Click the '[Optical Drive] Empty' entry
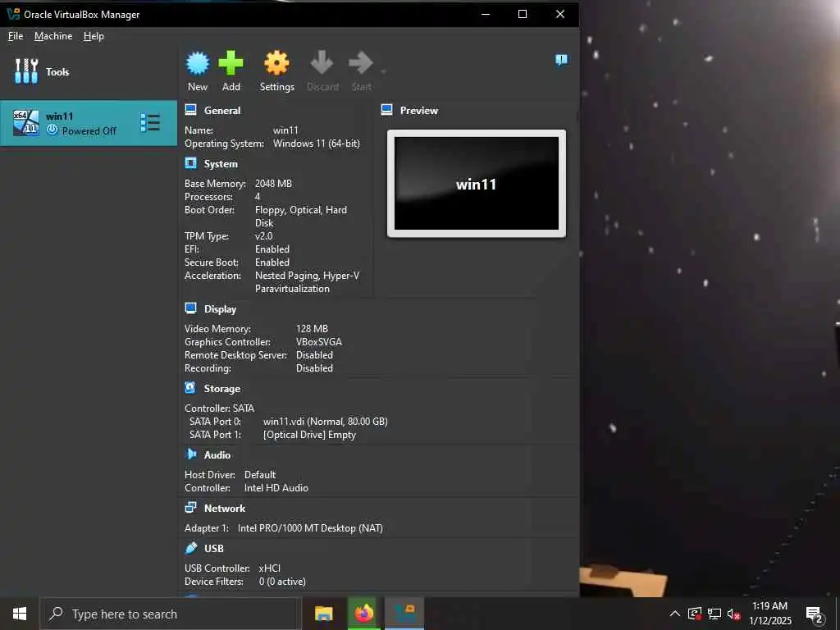 point(309,435)
